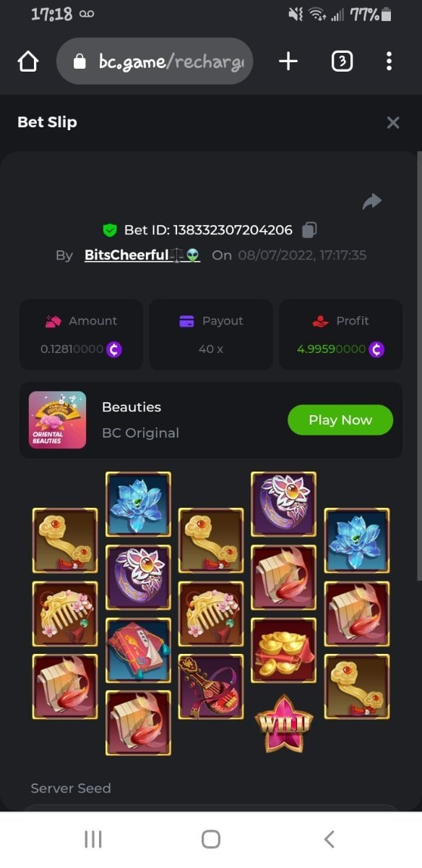Copy the Bet ID with copy icon
Image resolution: width=422 pixels, height=868 pixels.
pyautogui.click(x=309, y=230)
